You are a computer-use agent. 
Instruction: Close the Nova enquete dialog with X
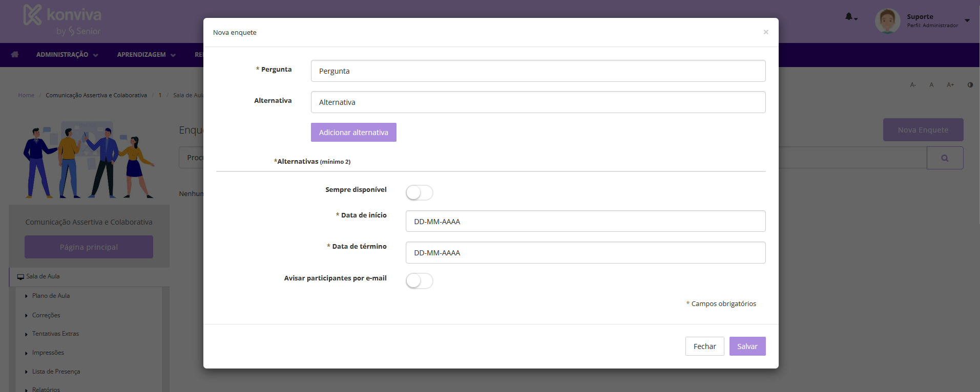(766, 32)
